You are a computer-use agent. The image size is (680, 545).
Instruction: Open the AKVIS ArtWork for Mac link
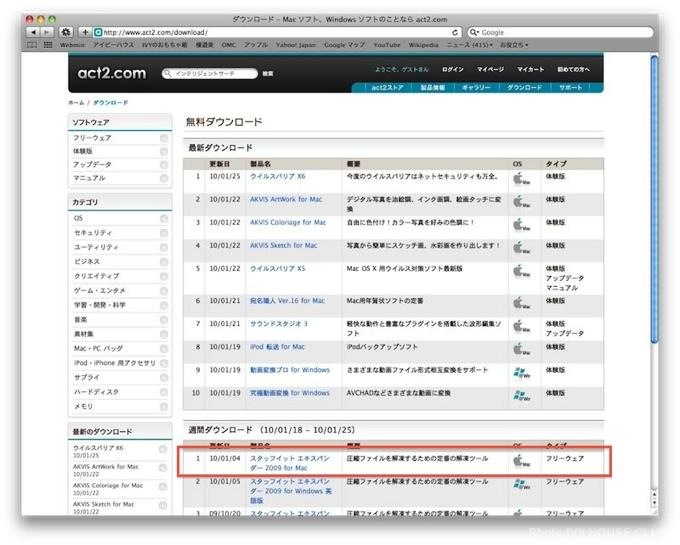[x=284, y=199]
